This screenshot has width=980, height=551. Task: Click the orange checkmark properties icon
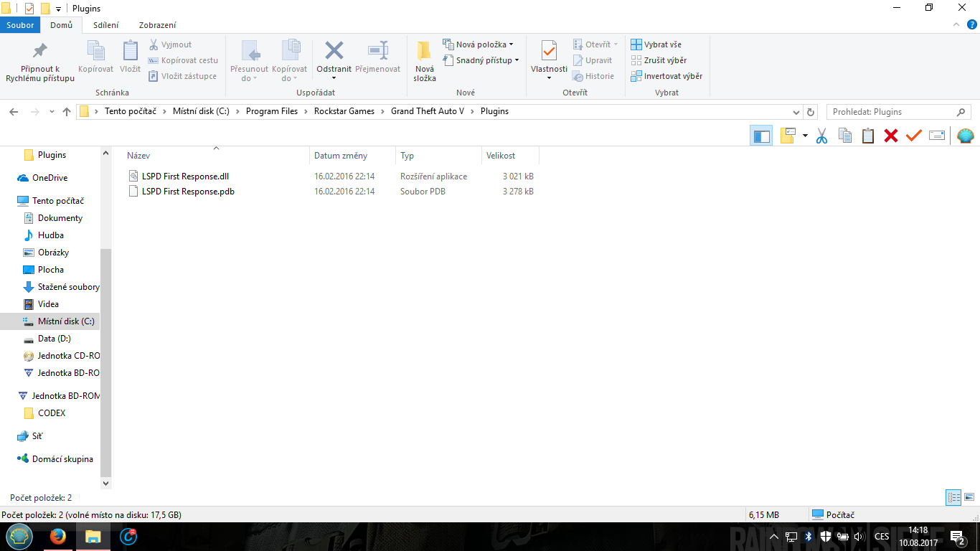click(913, 136)
